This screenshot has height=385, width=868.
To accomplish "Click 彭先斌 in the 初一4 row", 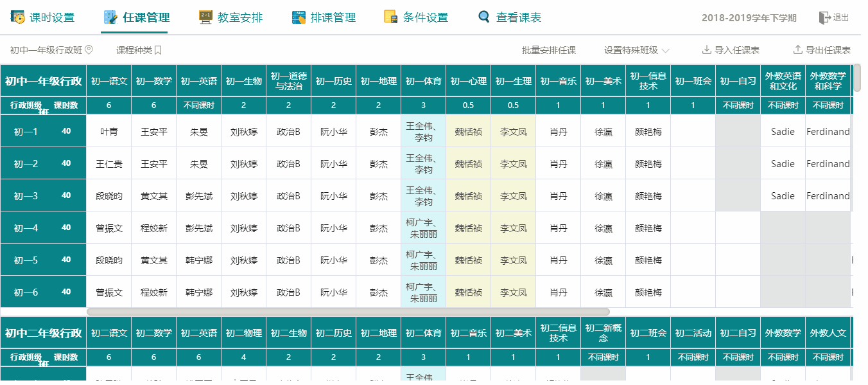I will tap(199, 228).
